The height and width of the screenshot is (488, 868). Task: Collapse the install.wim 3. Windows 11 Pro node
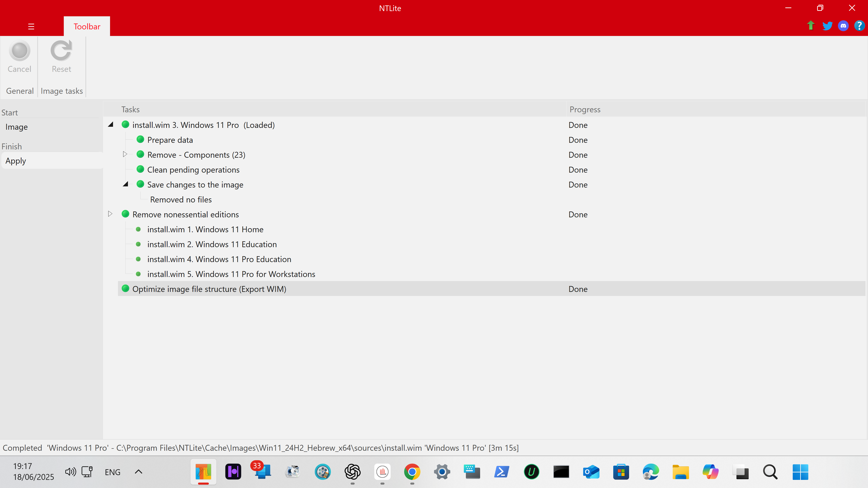111,125
